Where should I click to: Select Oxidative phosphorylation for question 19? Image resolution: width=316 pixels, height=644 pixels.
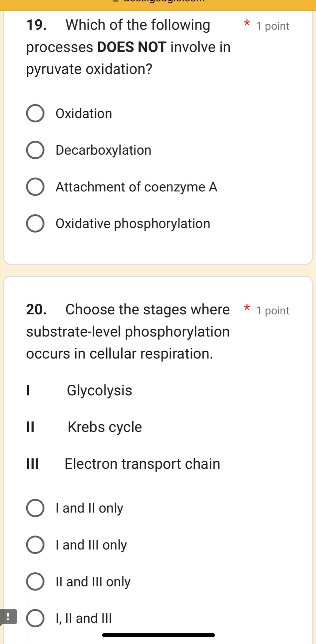point(35,223)
